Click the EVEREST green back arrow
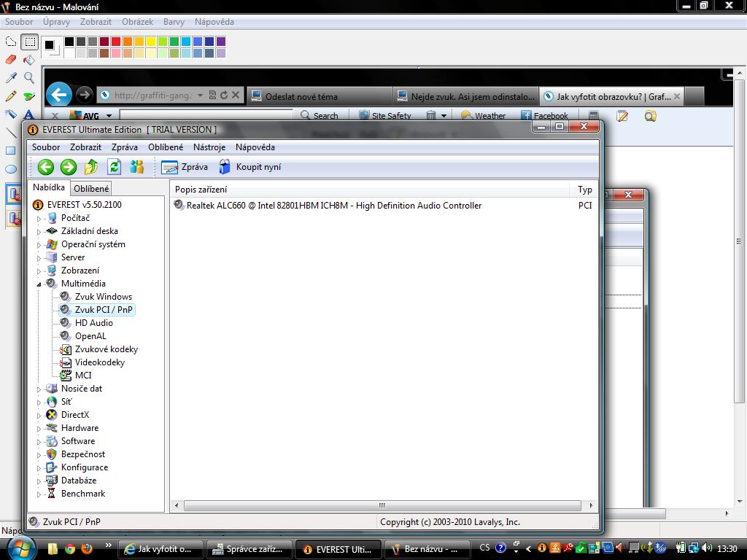The width and height of the screenshot is (747, 560). tap(46, 167)
